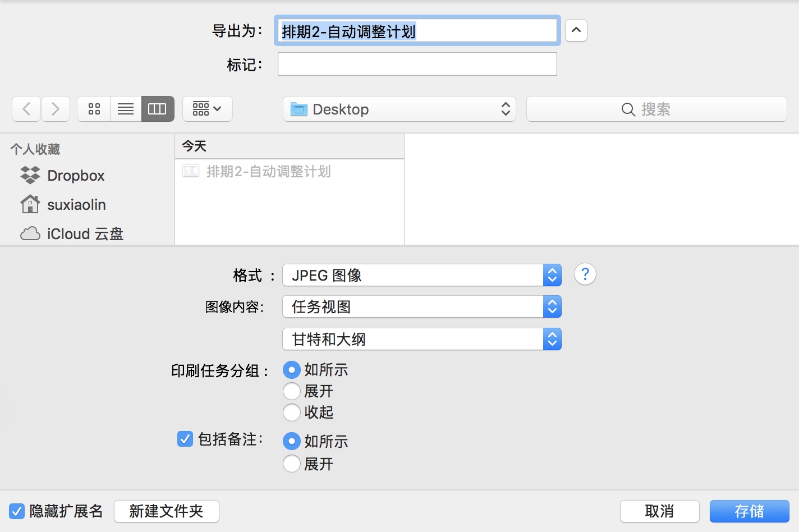Select 展开 radio under 包括备注
Screen dimensions: 799x532
click(x=292, y=464)
